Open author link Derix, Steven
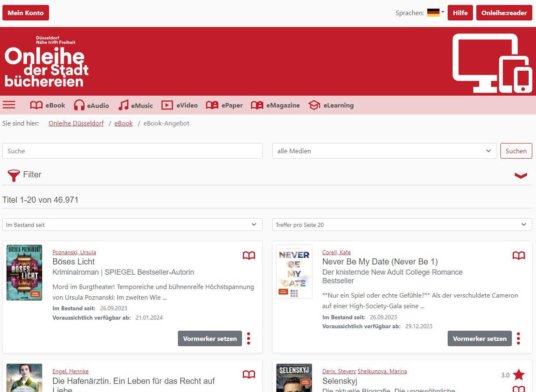Viewport: 536px width, 392px height. click(339, 371)
